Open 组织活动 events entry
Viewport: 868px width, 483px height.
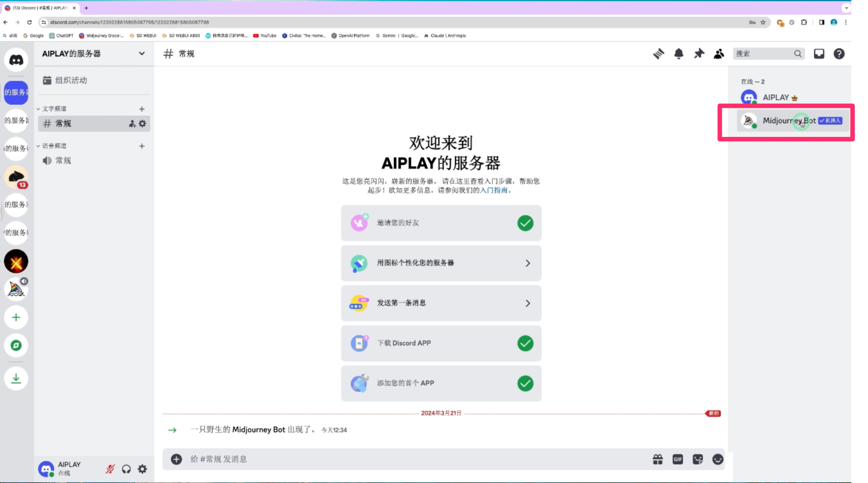coord(94,80)
